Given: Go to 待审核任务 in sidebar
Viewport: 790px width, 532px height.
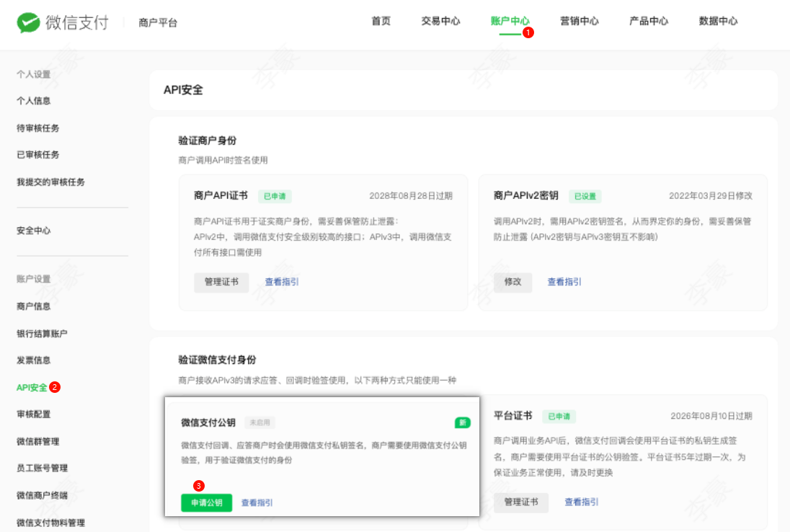Looking at the screenshot, I should pos(38,128).
